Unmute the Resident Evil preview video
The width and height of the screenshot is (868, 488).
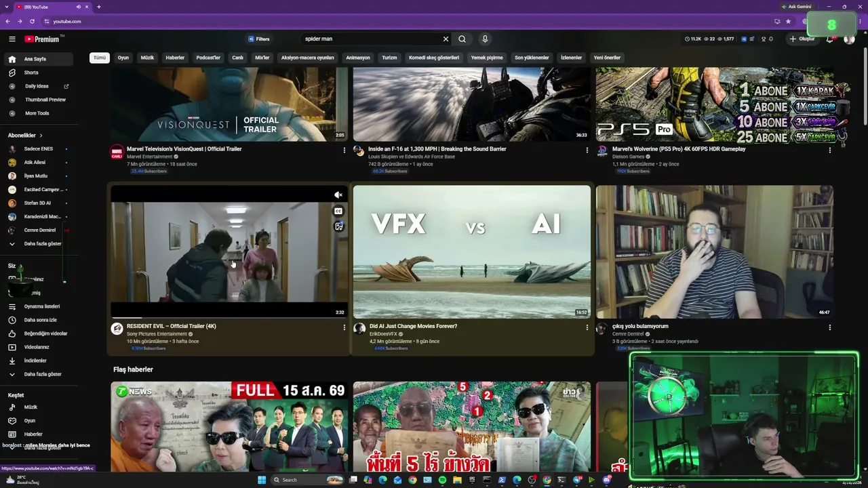point(338,195)
